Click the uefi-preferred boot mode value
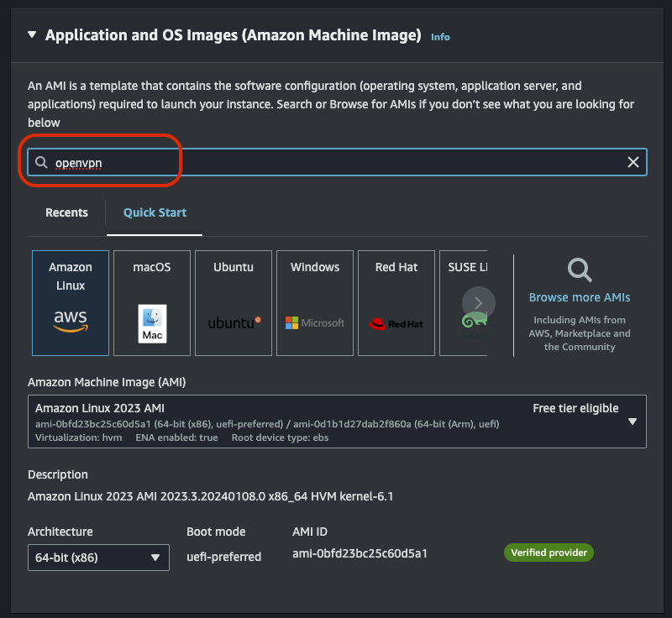This screenshot has width=672, height=618. point(223,557)
